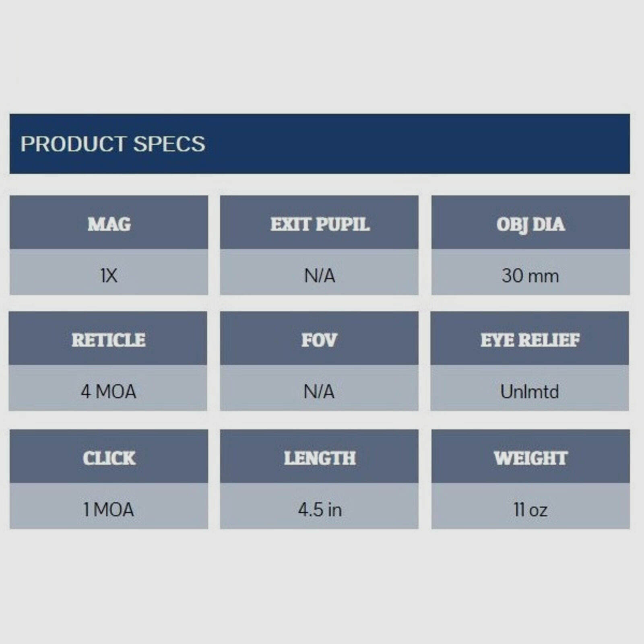Click the LENGTH header cell
This screenshot has height=644, width=644.
320,458
